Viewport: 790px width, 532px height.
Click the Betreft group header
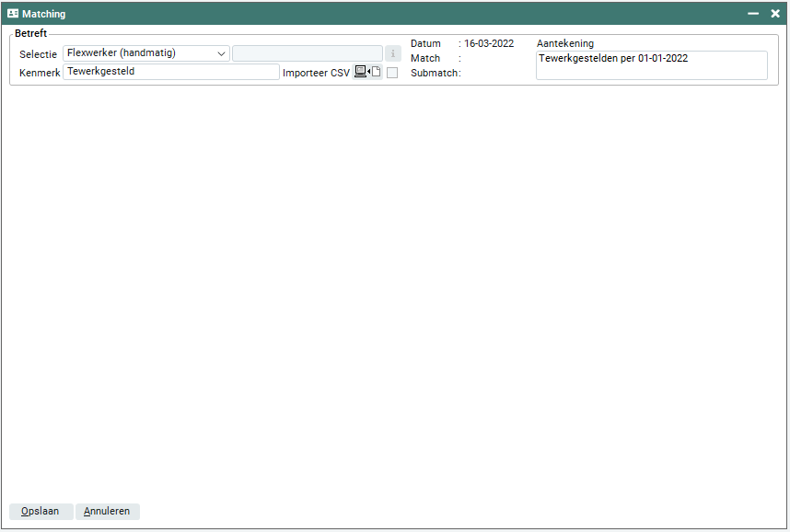[x=30, y=33]
